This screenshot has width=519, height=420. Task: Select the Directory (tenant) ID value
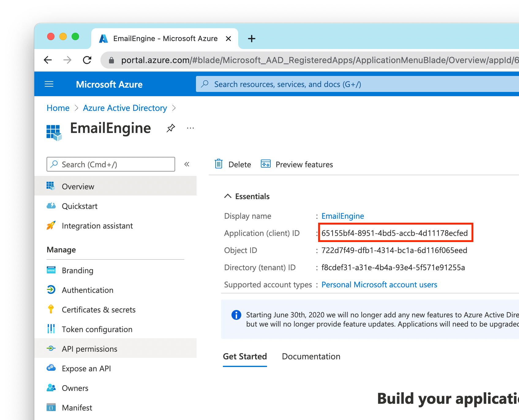(x=393, y=267)
